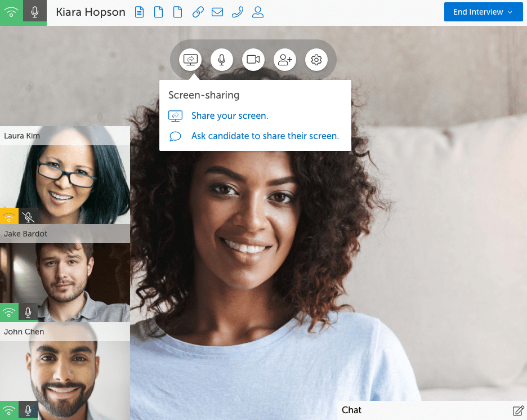Mute Jake Bardot's microphone
Viewport: 527px width, 420px height.
(x=28, y=312)
